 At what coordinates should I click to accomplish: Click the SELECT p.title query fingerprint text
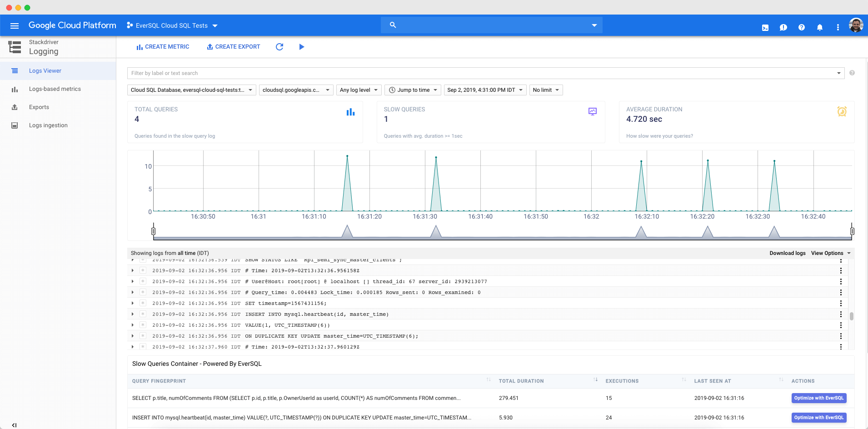pyautogui.click(x=296, y=398)
